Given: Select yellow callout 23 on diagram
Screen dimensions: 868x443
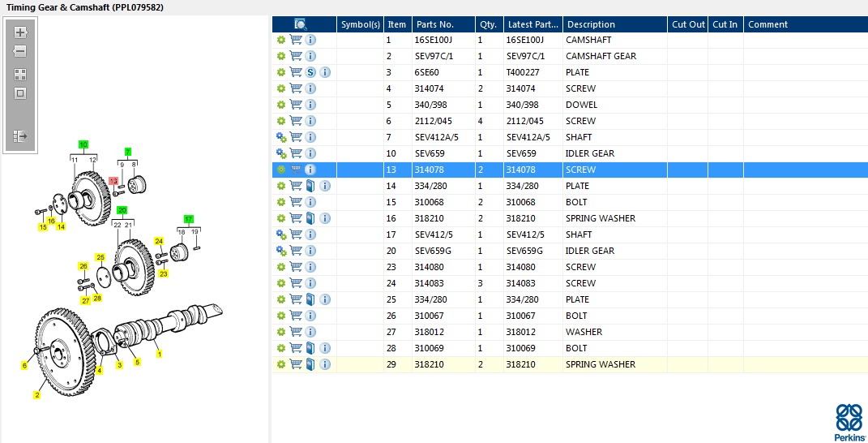Looking at the screenshot, I should (x=163, y=273).
